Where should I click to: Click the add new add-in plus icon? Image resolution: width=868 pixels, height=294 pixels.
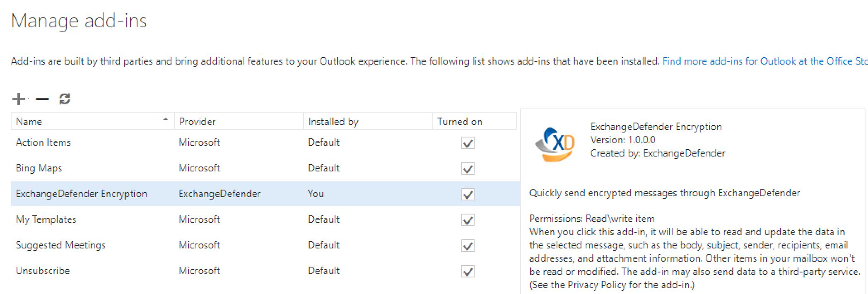coord(19,99)
